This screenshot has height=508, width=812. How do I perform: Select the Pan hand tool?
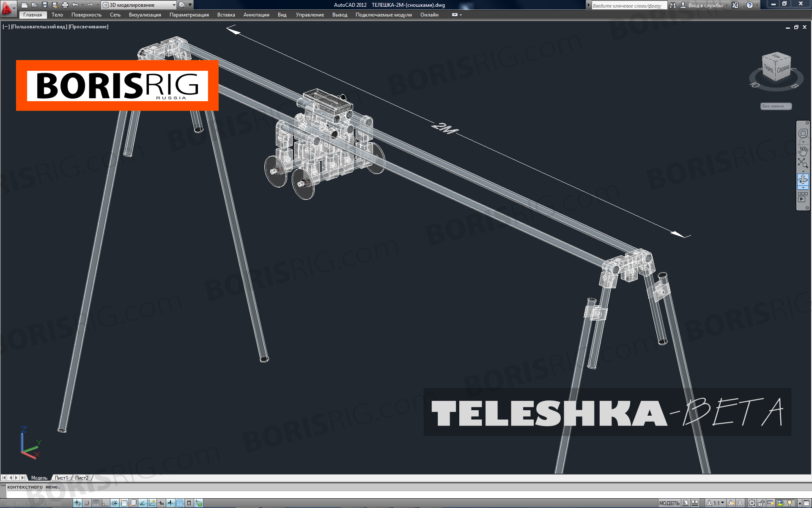coord(803,150)
